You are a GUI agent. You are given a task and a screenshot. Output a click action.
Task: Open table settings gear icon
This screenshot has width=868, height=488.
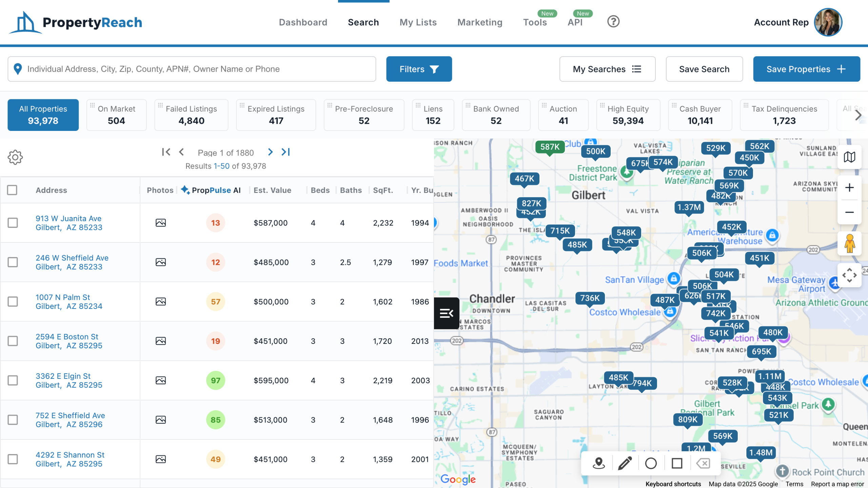(15, 157)
